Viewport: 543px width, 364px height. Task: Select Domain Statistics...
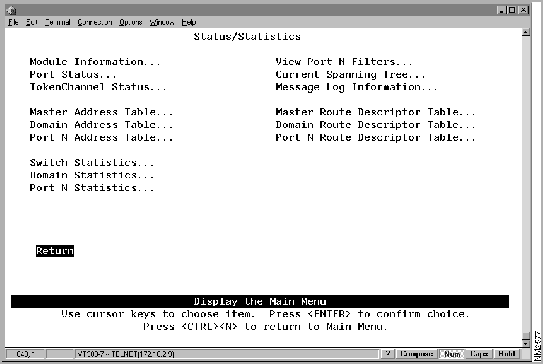tap(92, 175)
